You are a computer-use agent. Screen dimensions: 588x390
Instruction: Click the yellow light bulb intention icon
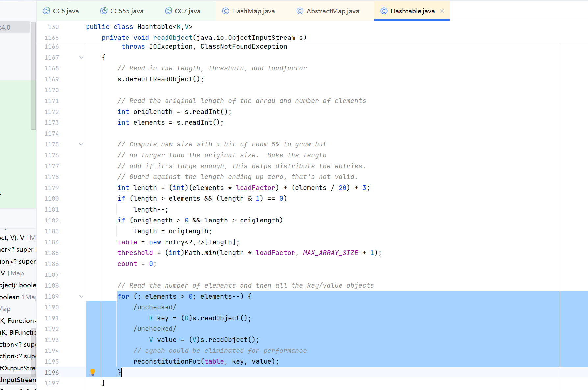pyautogui.click(x=93, y=372)
